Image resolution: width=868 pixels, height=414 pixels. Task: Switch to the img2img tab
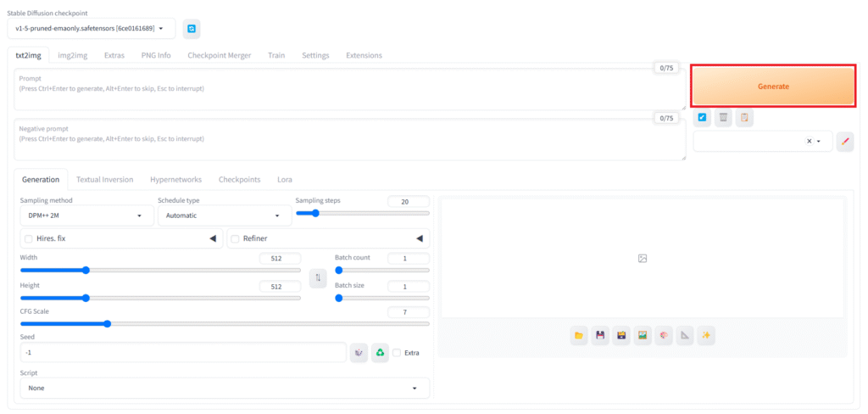[x=72, y=55]
